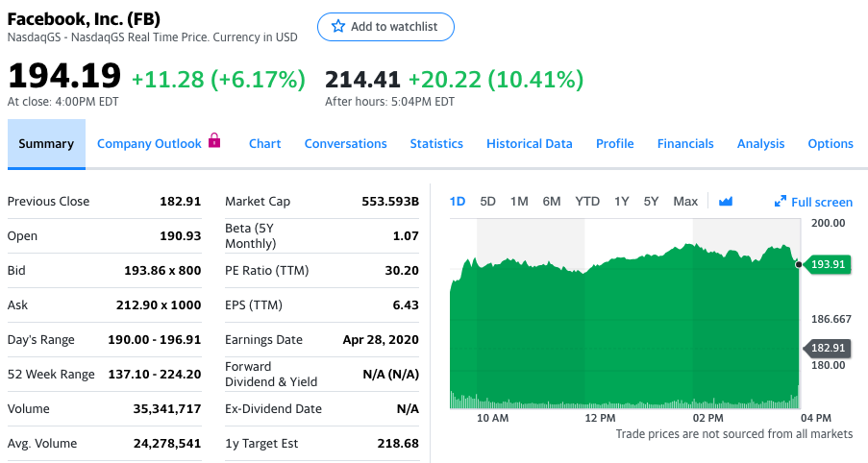This screenshot has height=463, width=868.
Task: Click the Full screen expand arrows icon
Action: pyautogui.click(x=781, y=202)
